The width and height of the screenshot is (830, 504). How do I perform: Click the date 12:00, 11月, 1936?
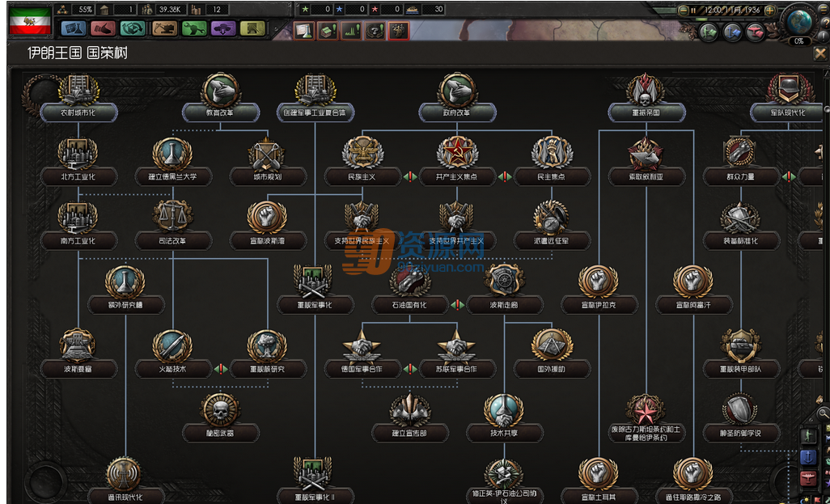(x=731, y=10)
